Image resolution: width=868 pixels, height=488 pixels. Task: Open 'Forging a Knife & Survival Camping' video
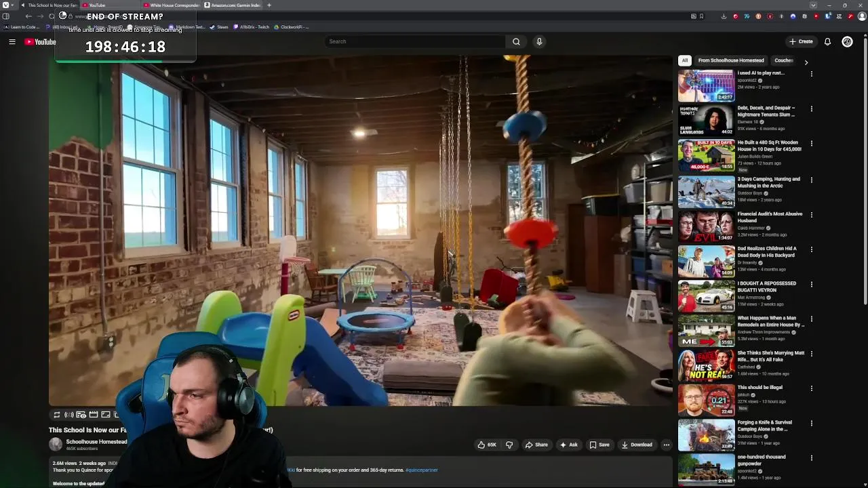(764, 426)
